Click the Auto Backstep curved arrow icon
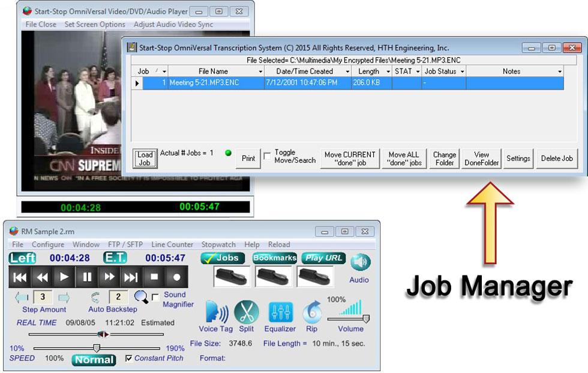 95,297
